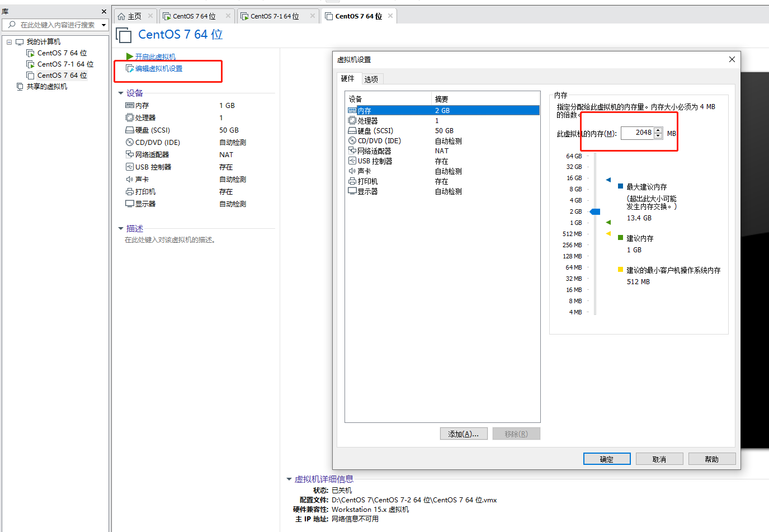Screen dimensions: 769x532
Task: Click the 显示器 icon in the main 设备 summary
Action: pyautogui.click(x=130, y=204)
